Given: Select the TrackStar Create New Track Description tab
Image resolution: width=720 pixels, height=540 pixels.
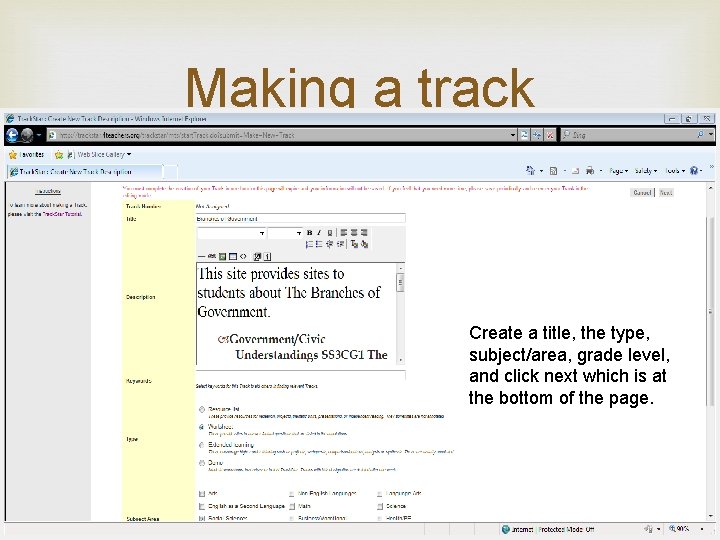Looking at the screenshot, I should point(85,172).
